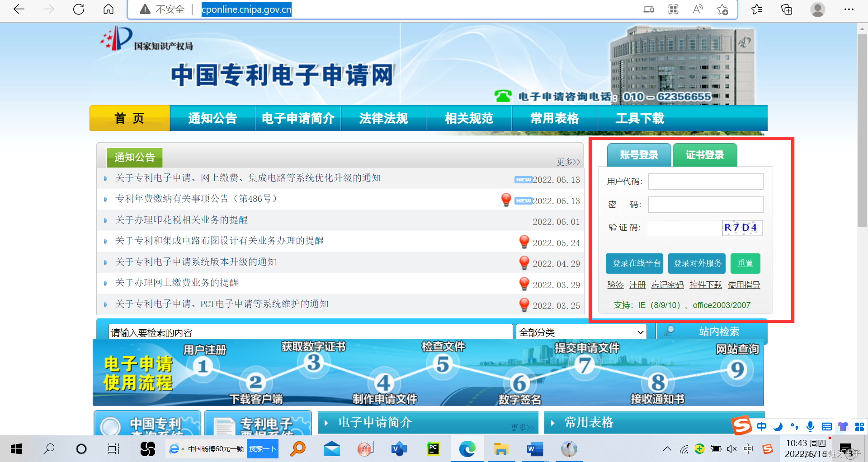The width and height of the screenshot is (868, 462).
Task: Open notice about 集成电路布图设计 business
Action: [219, 241]
